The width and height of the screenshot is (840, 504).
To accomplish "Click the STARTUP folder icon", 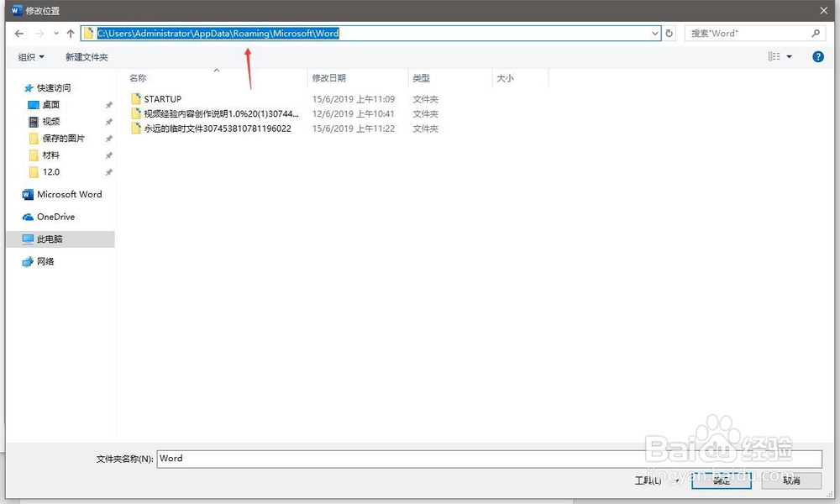I will [x=136, y=98].
